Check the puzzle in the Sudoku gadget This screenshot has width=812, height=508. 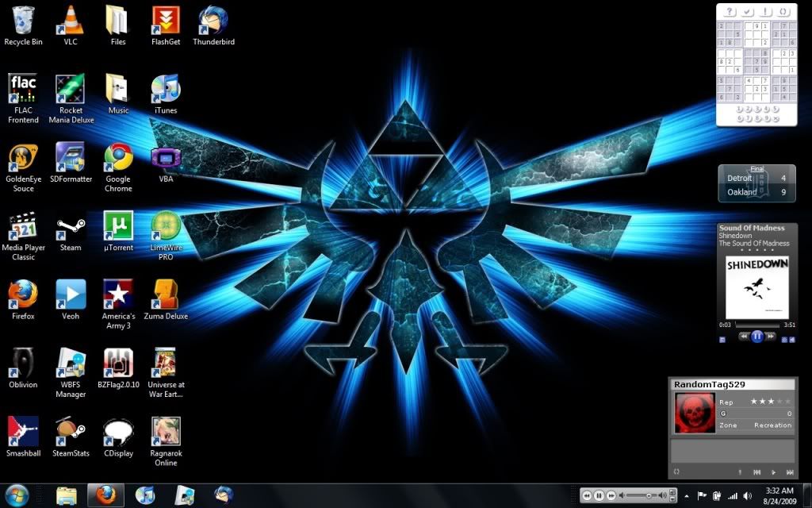click(747, 11)
